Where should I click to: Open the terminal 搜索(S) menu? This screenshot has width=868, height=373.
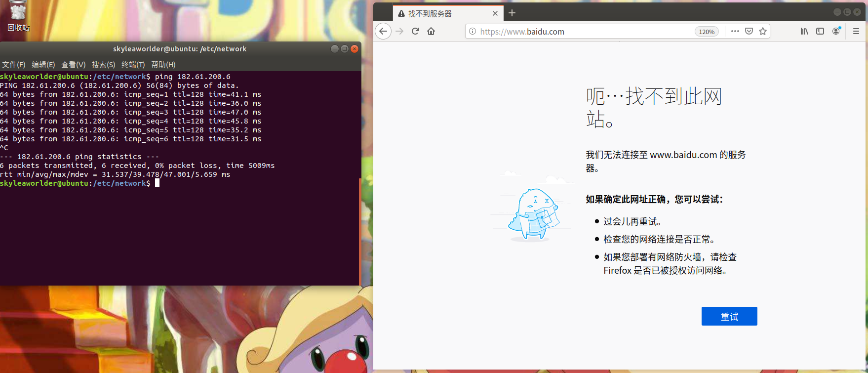coord(104,65)
